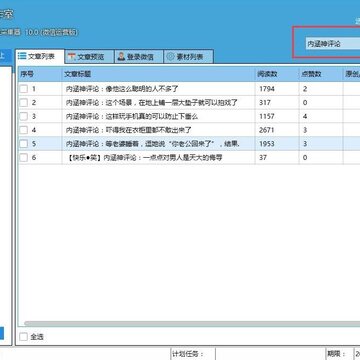The height and width of the screenshot is (360, 360).
Task: Click the user icon on 登录微信 tab
Action: (x=121, y=57)
